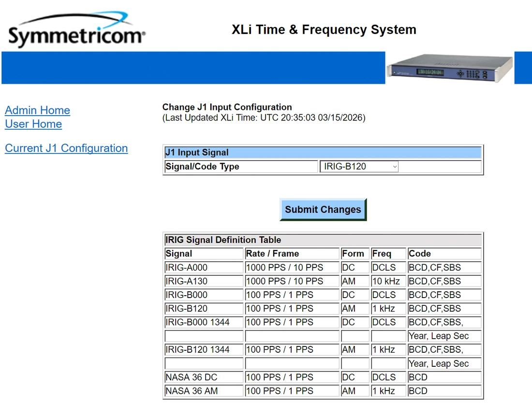Open the Admin Home link
This screenshot has width=532, height=405.
pyautogui.click(x=37, y=110)
